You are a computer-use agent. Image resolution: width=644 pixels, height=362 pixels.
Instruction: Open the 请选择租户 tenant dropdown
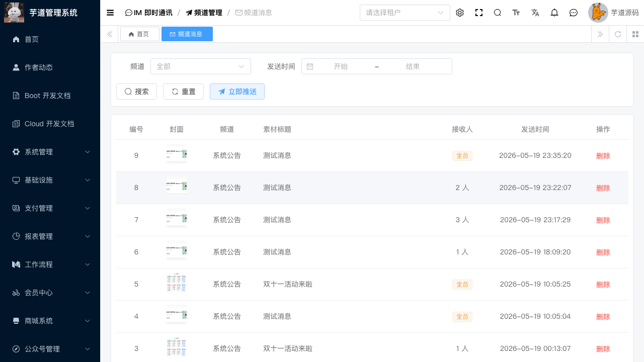point(405,13)
